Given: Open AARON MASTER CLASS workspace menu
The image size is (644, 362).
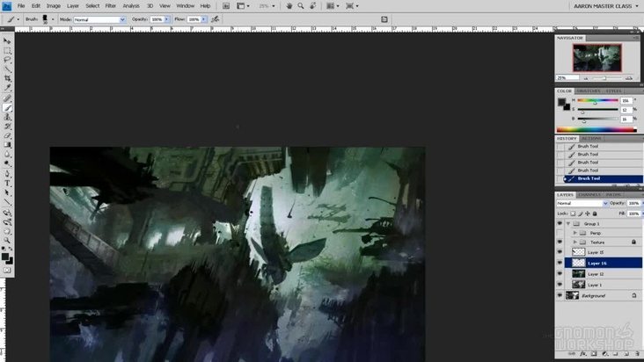Looking at the screenshot, I should click(x=606, y=6).
